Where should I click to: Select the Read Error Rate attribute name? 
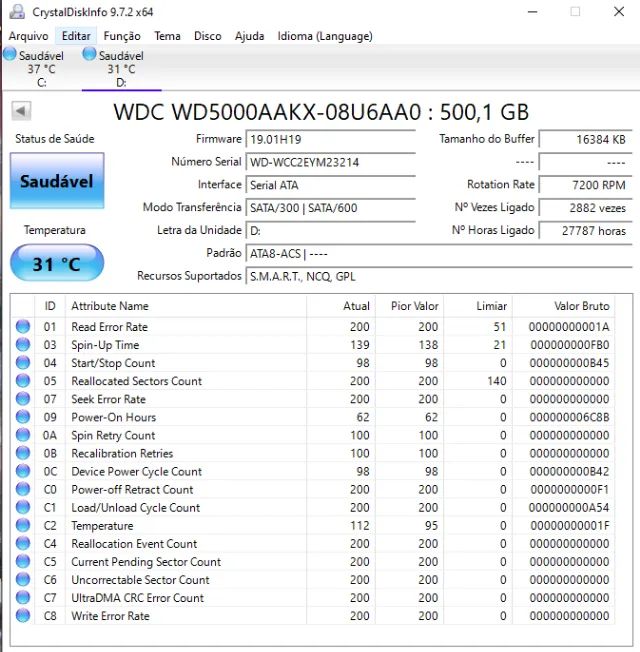click(x=109, y=327)
